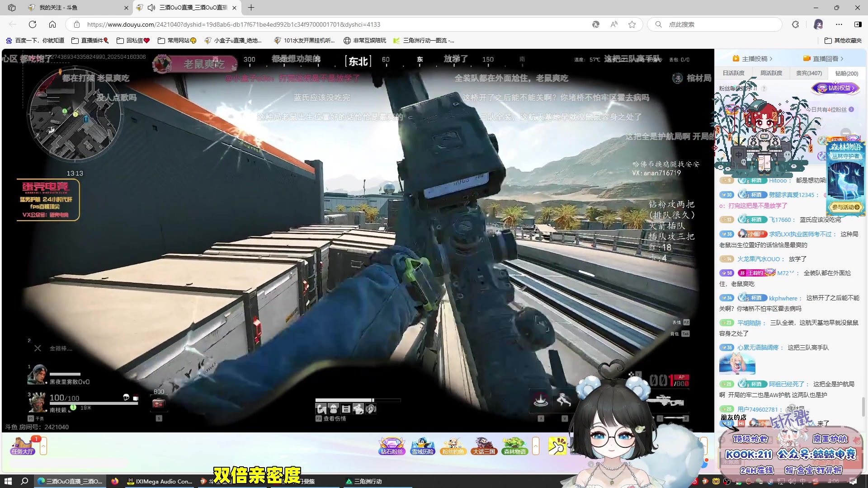Expand the 今日共有4位粉丝 arrow
The image size is (868, 488).
(851, 109)
